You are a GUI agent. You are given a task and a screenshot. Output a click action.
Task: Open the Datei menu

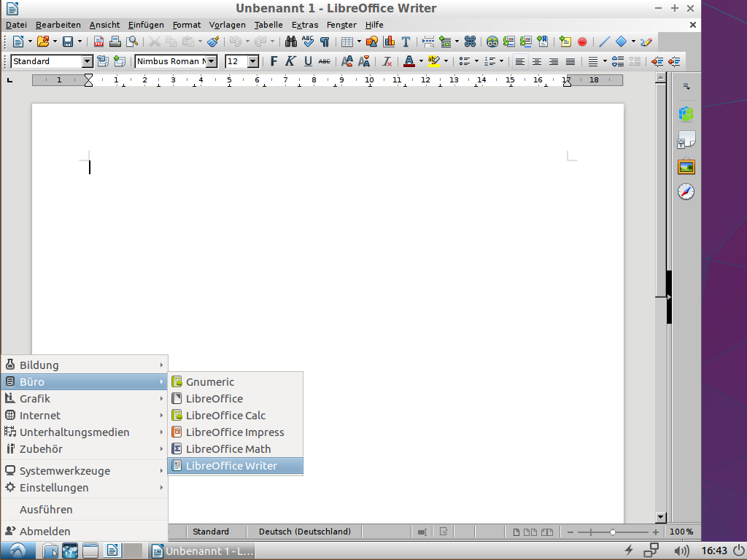[16, 25]
